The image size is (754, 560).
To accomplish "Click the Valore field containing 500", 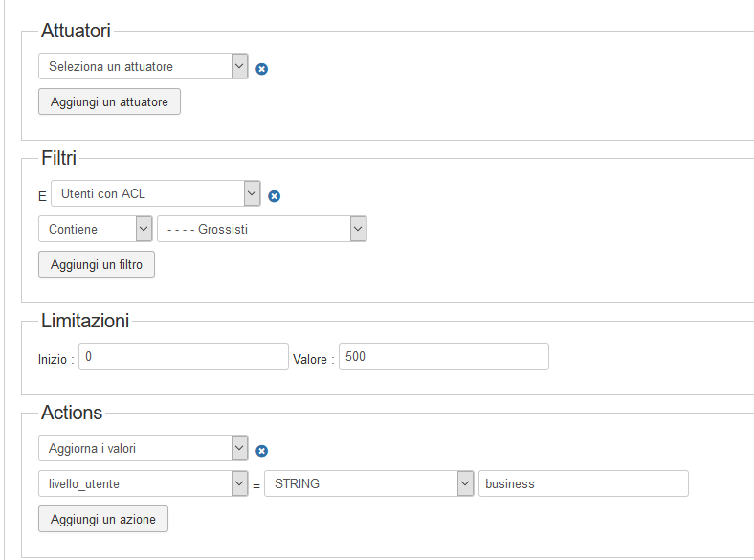I will click(x=444, y=356).
